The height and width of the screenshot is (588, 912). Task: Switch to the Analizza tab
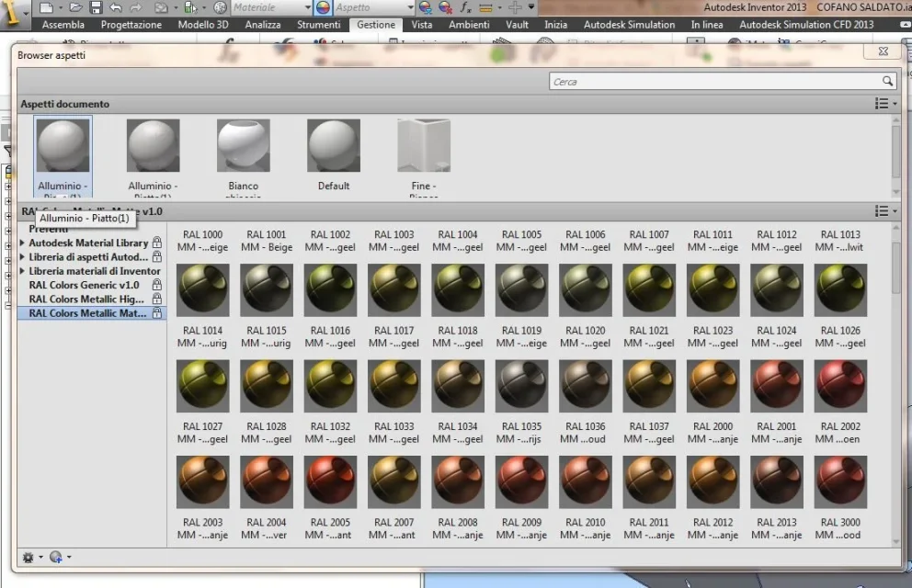(x=263, y=25)
